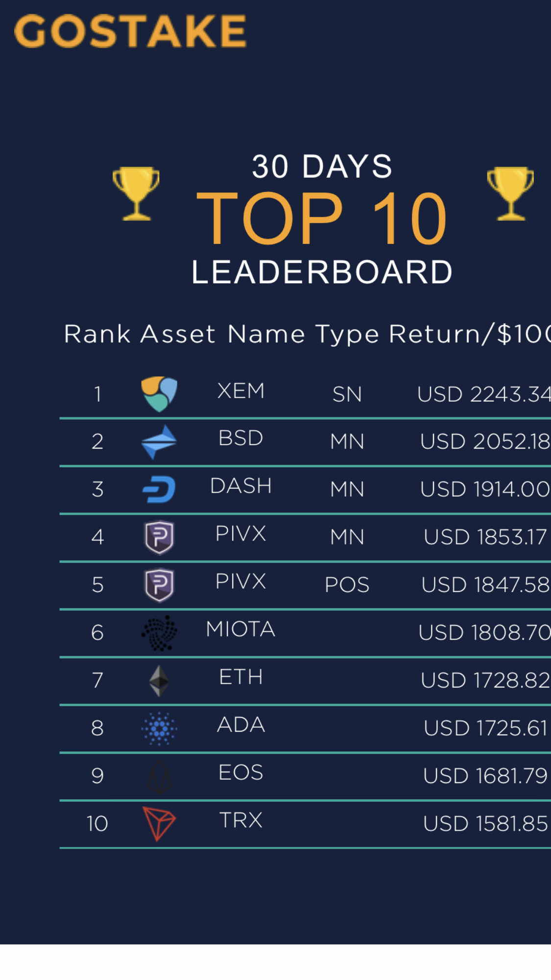Click the USD 2052.18 return value
Image resolution: width=551 pixels, height=980 pixels.
485,441
